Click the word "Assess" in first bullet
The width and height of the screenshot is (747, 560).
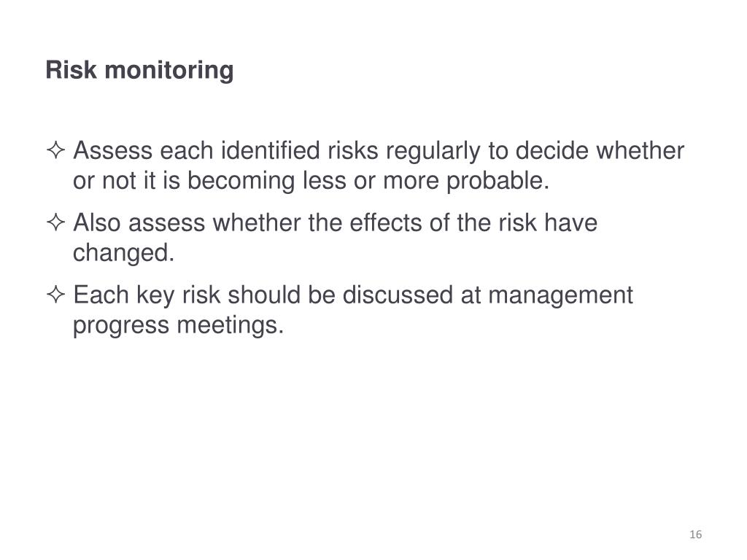click(x=113, y=150)
